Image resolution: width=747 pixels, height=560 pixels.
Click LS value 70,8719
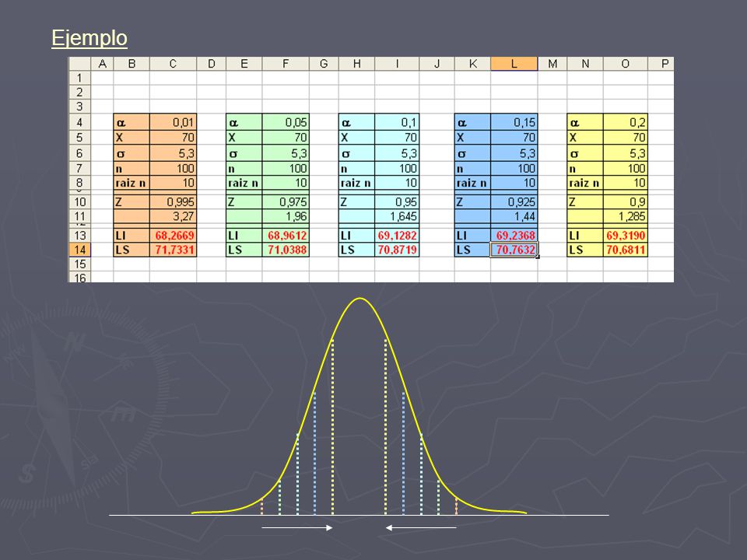tap(397, 250)
